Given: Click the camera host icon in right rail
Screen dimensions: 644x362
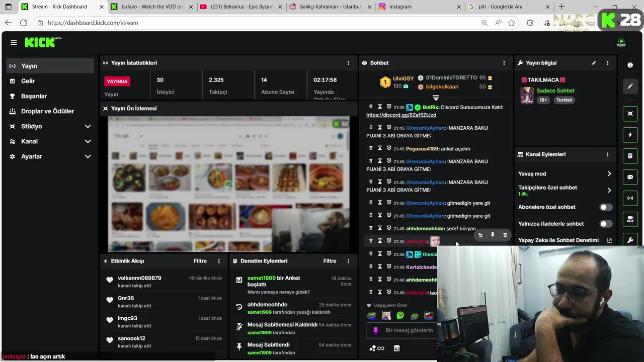Looking at the screenshot, I should pyautogui.click(x=630, y=219).
